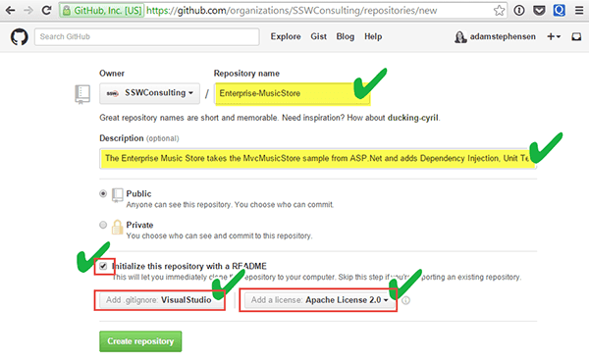The width and height of the screenshot is (589, 364).
Task: Click the Search GitHub field
Action: pyautogui.click(x=147, y=36)
